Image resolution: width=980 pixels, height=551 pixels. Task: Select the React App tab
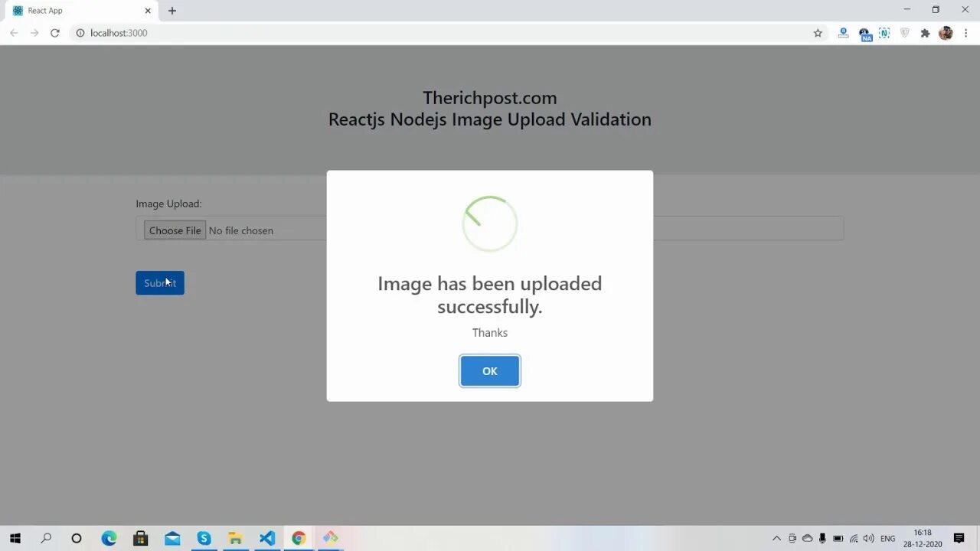80,11
